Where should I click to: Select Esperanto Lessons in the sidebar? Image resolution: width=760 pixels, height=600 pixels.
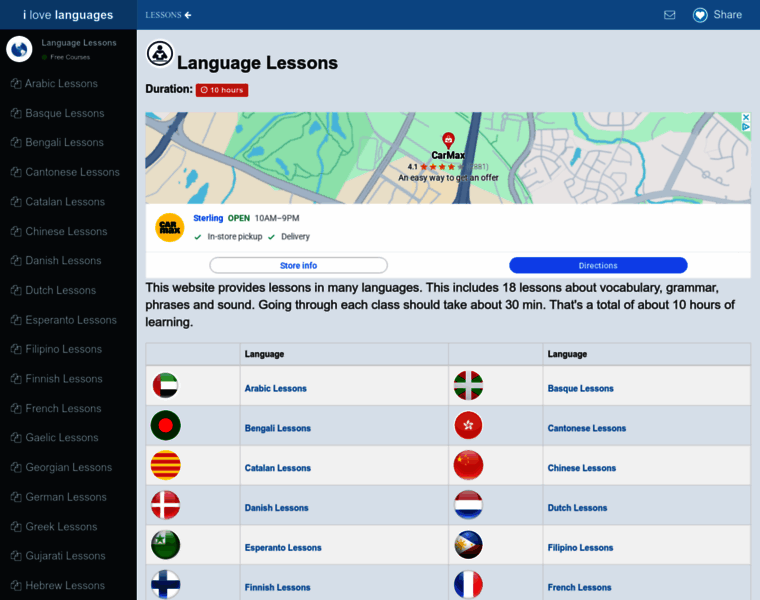point(71,320)
